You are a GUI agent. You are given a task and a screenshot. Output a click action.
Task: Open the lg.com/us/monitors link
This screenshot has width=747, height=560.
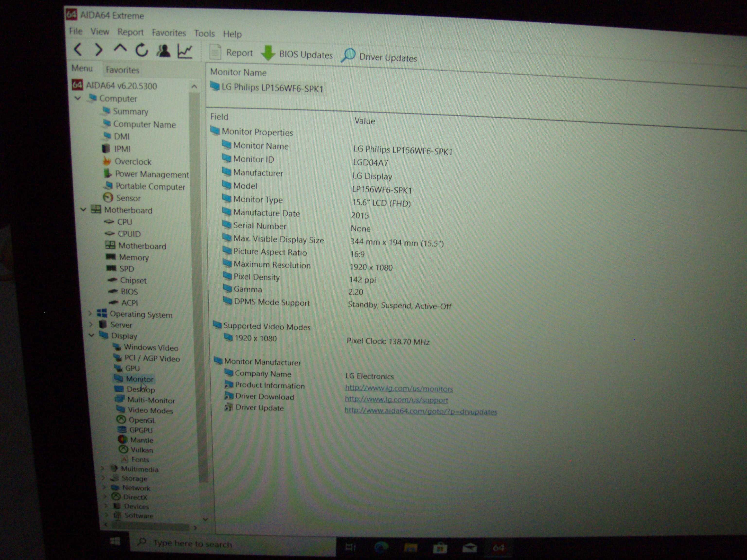pos(399,388)
